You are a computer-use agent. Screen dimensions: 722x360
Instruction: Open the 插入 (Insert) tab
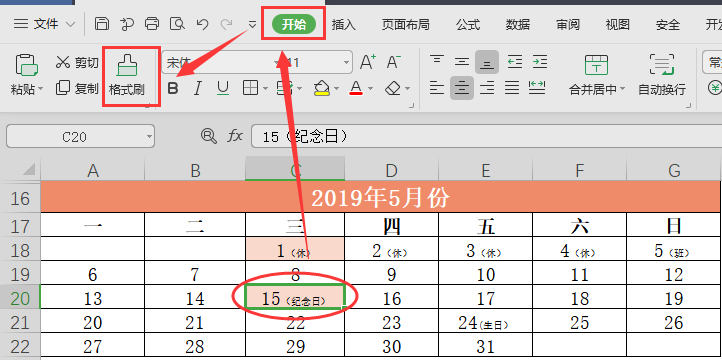[344, 24]
